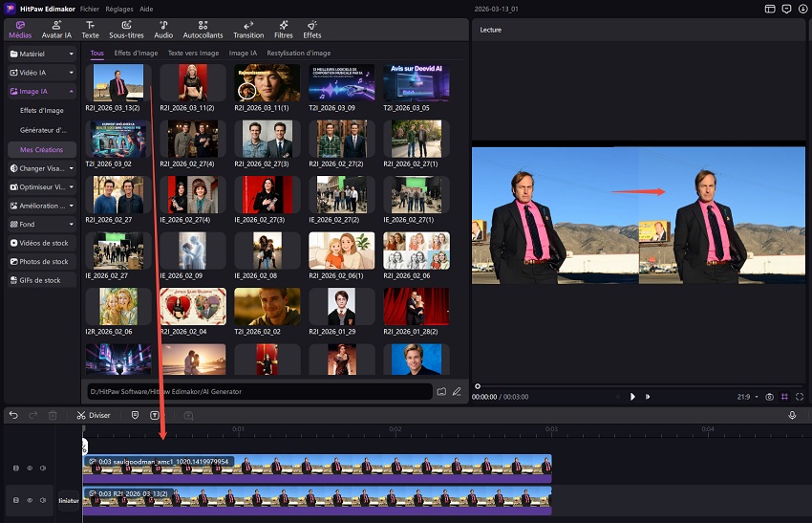Select the Tous tab
812x523 pixels.
(x=96, y=53)
